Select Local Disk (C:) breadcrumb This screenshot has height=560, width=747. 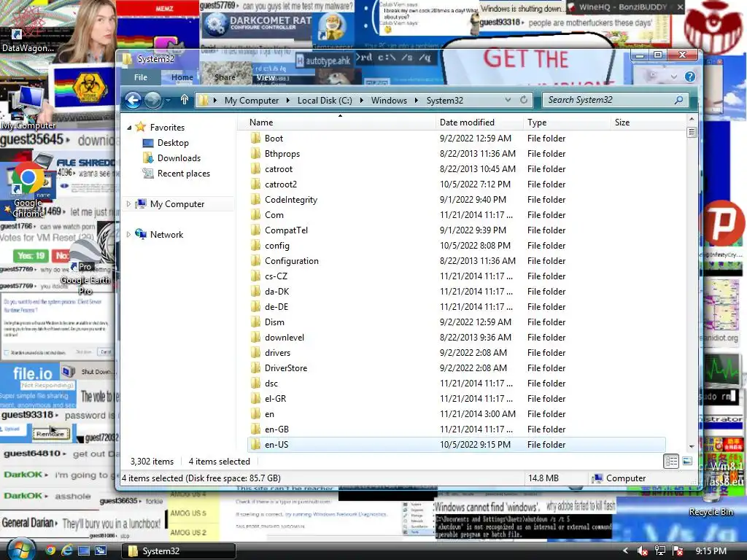point(325,101)
